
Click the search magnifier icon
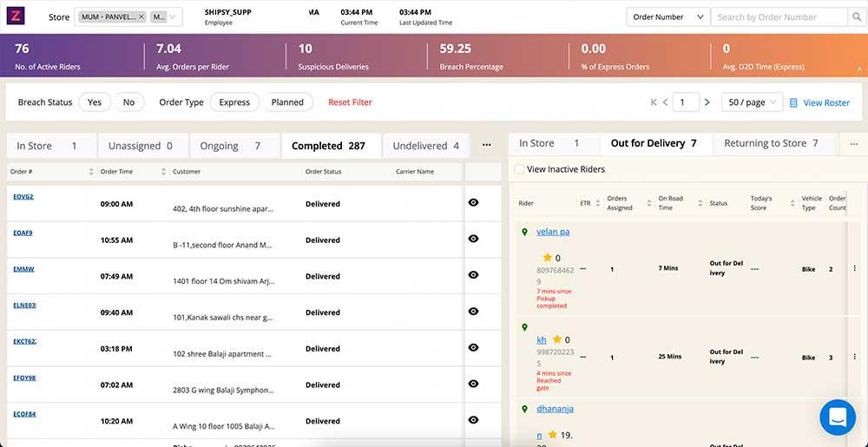click(855, 17)
